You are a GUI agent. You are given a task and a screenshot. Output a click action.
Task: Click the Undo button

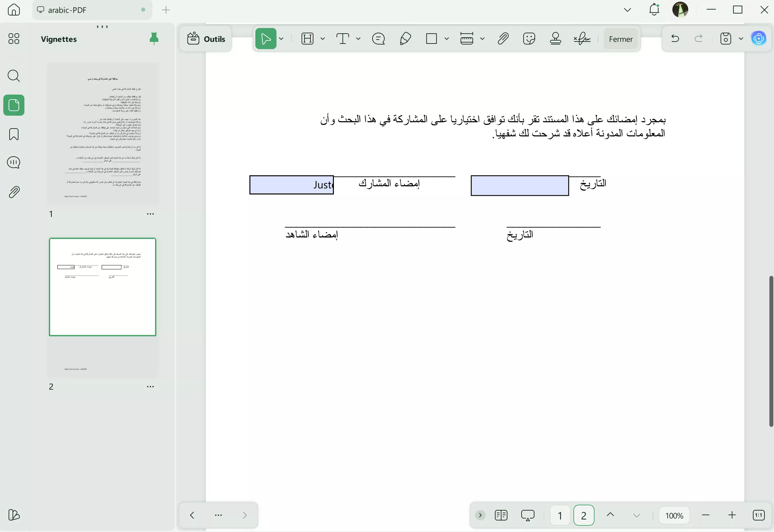[x=675, y=38]
